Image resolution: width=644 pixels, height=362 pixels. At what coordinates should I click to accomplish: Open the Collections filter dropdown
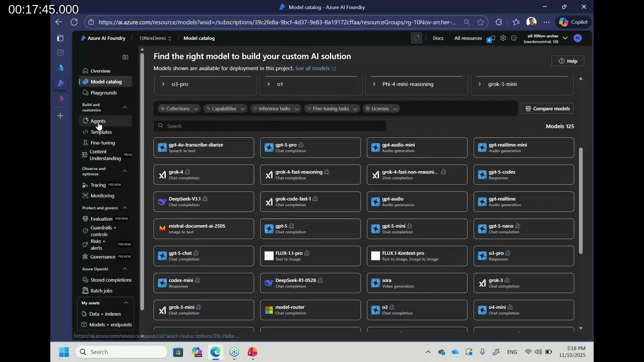[179, 109]
